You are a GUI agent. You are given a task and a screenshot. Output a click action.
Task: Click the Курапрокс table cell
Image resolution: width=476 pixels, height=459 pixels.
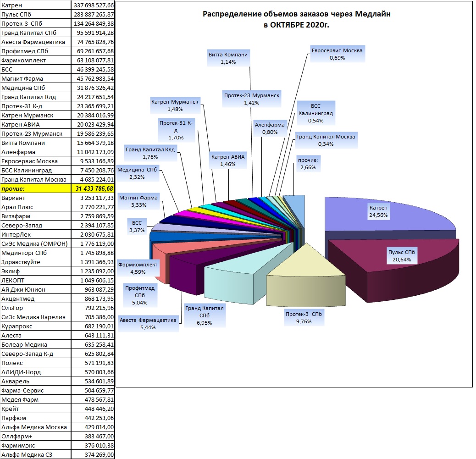coord(35,326)
